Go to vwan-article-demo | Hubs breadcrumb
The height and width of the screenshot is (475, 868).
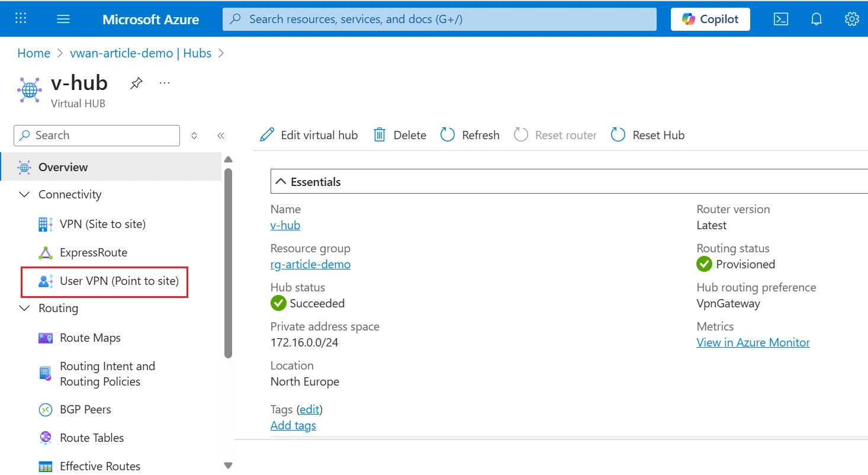click(140, 53)
